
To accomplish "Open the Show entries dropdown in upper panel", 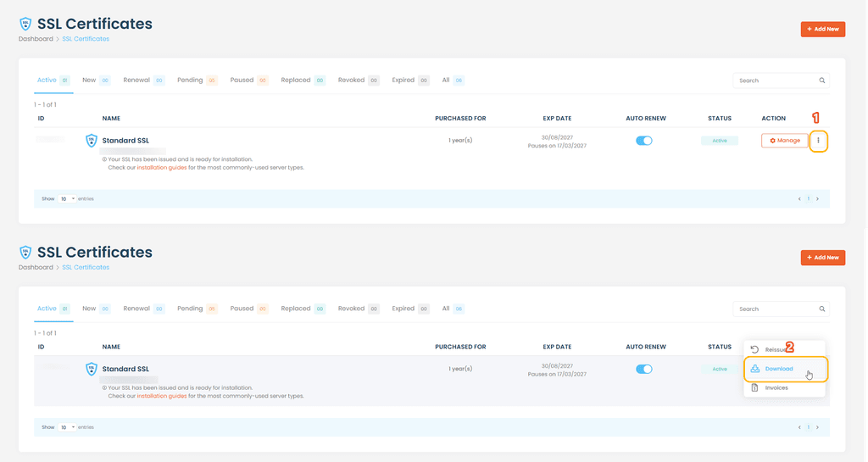I will [x=67, y=198].
